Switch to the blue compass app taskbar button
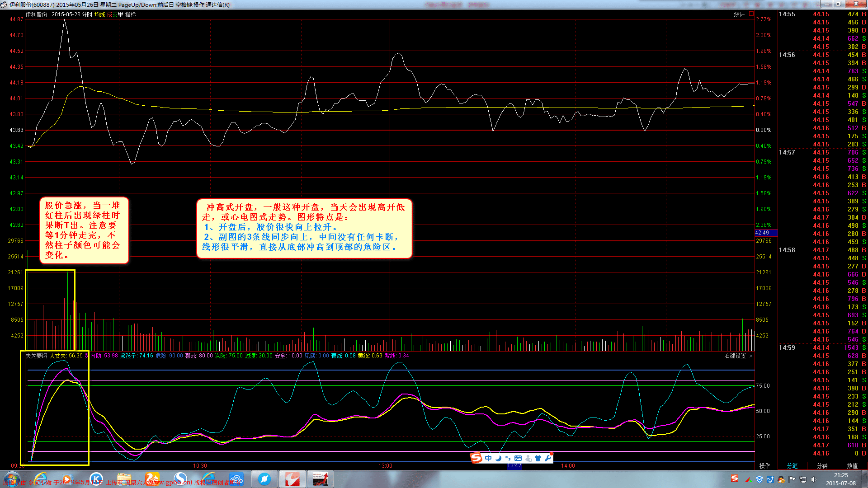 pyautogui.click(x=264, y=479)
